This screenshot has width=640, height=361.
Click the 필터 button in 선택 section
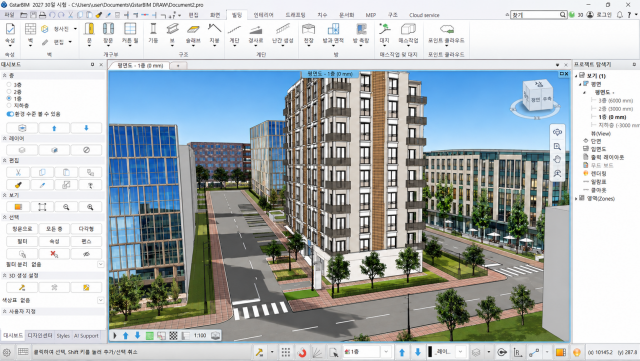click(x=22, y=241)
